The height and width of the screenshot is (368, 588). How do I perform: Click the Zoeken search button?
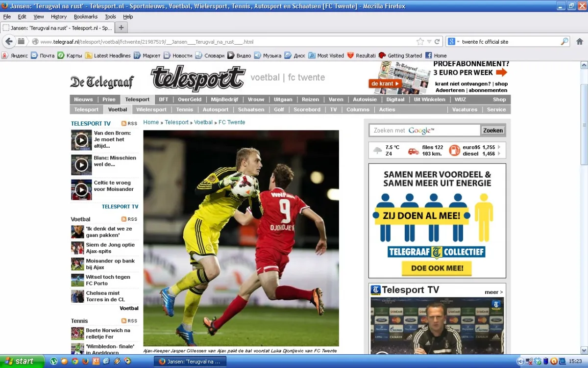pyautogui.click(x=493, y=130)
